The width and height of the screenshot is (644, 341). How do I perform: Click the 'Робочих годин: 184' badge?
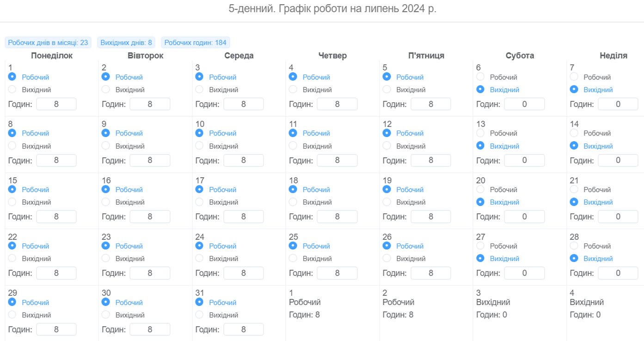196,43
